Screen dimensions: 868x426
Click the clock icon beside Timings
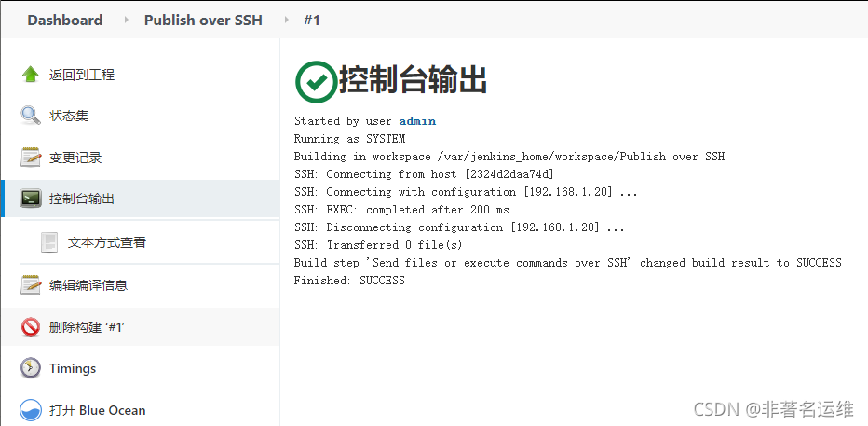click(31, 368)
